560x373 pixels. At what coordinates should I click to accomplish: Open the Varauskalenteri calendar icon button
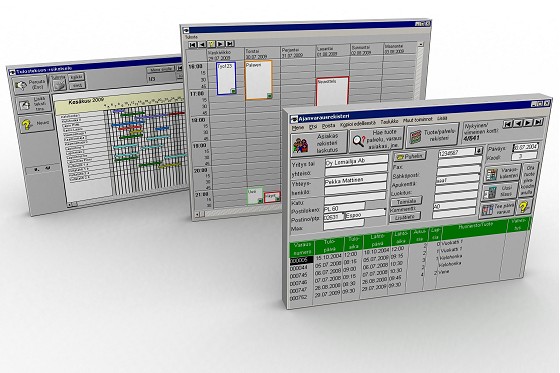click(x=502, y=173)
